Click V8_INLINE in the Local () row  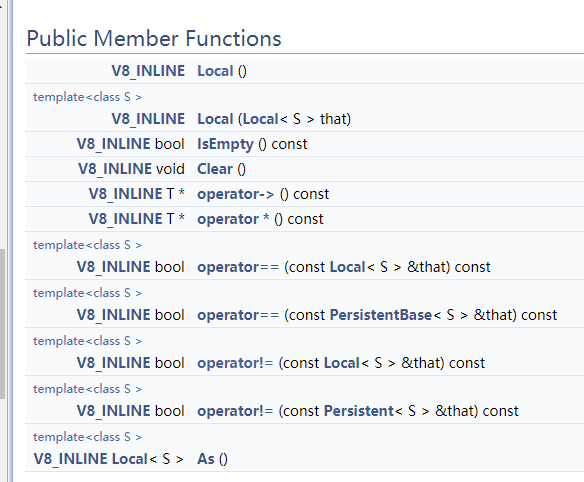pyautogui.click(x=148, y=71)
